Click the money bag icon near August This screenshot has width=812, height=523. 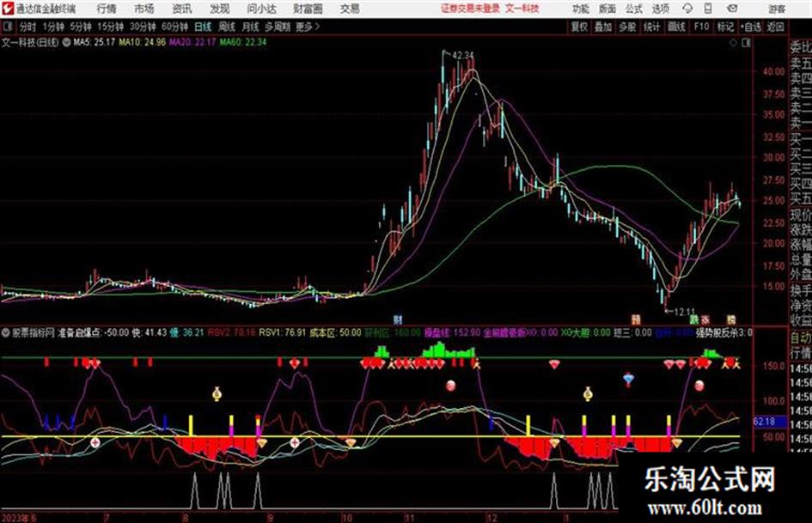pyautogui.click(x=217, y=394)
